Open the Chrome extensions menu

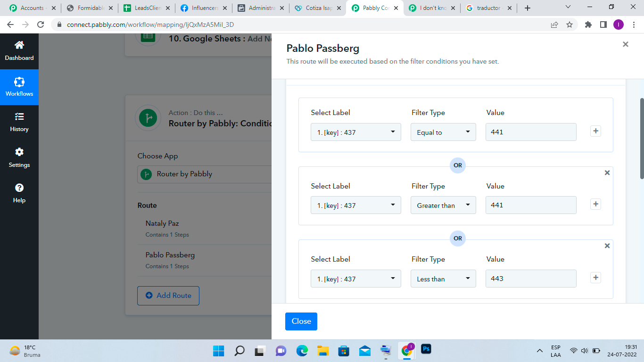[588, 25]
